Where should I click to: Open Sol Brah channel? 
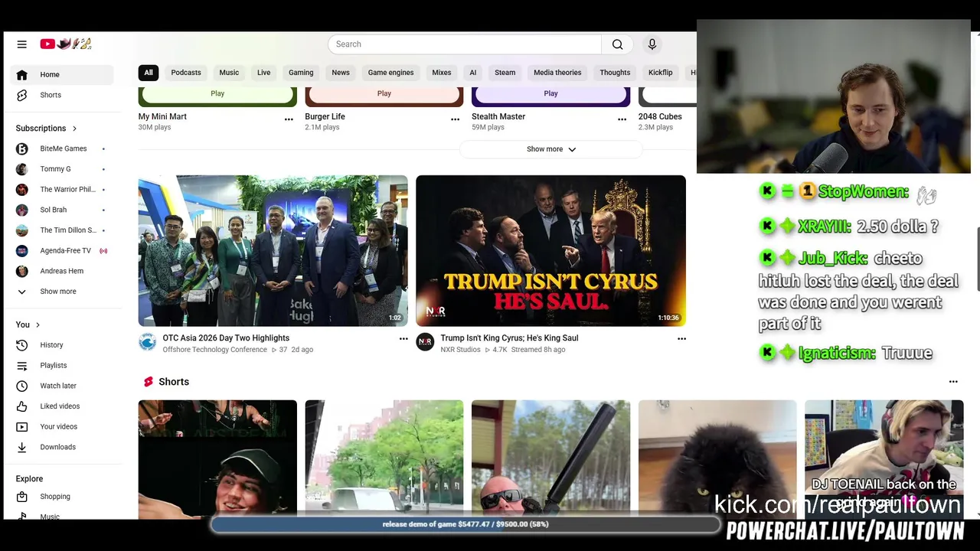coord(62,210)
